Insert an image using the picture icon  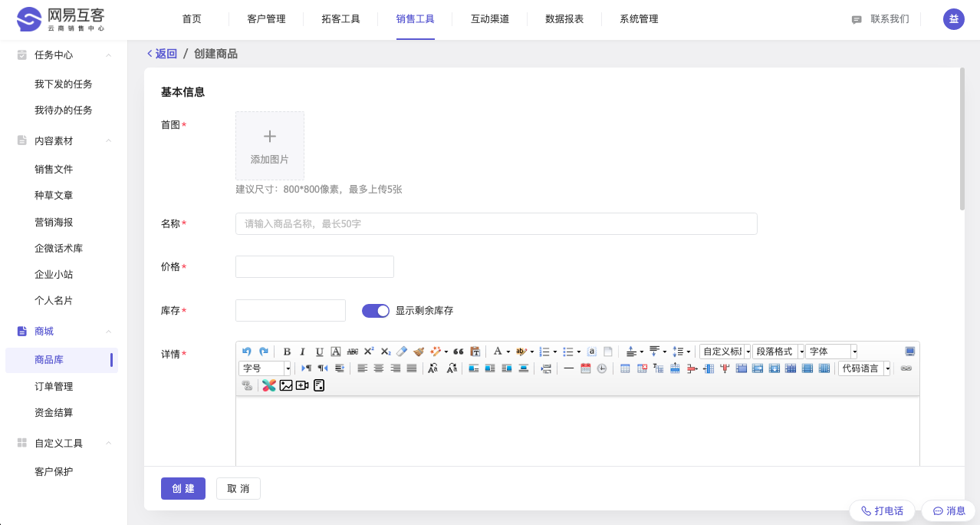(x=286, y=385)
